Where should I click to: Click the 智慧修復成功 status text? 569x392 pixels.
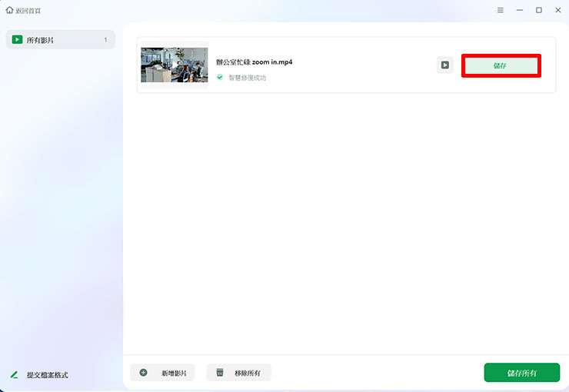(247, 78)
